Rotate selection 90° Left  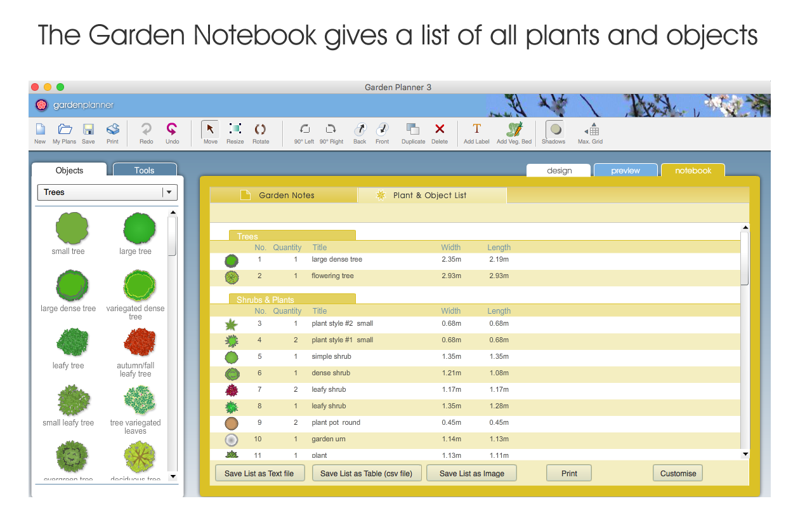click(304, 129)
